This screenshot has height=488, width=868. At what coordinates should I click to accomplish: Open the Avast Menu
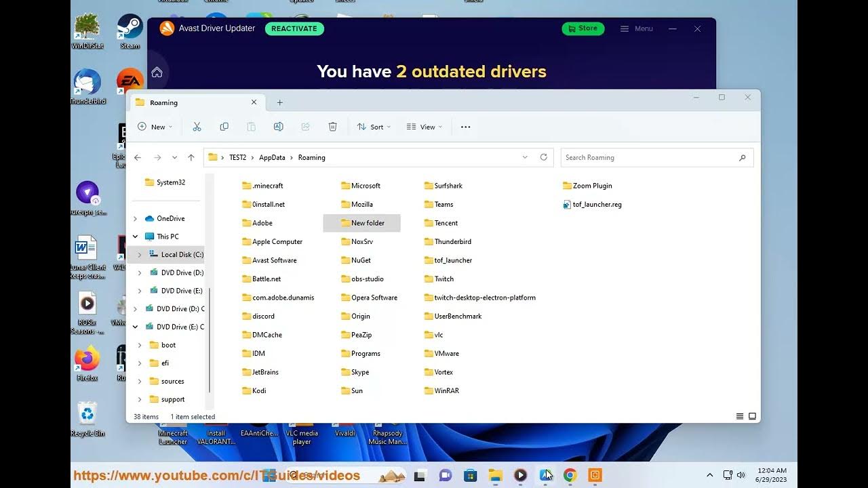pyautogui.click(x=637, y=28)
